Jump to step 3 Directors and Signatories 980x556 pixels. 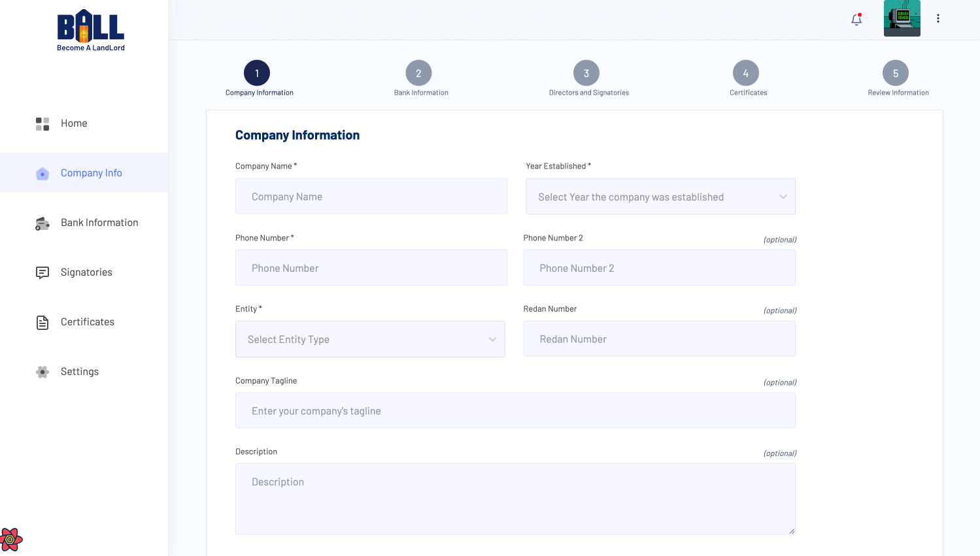click(x=586, y=74)
